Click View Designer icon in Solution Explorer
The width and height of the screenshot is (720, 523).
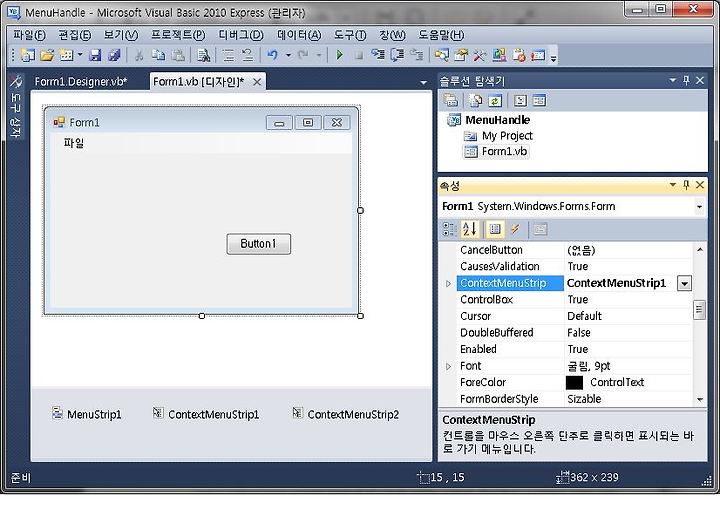[540, 101]
